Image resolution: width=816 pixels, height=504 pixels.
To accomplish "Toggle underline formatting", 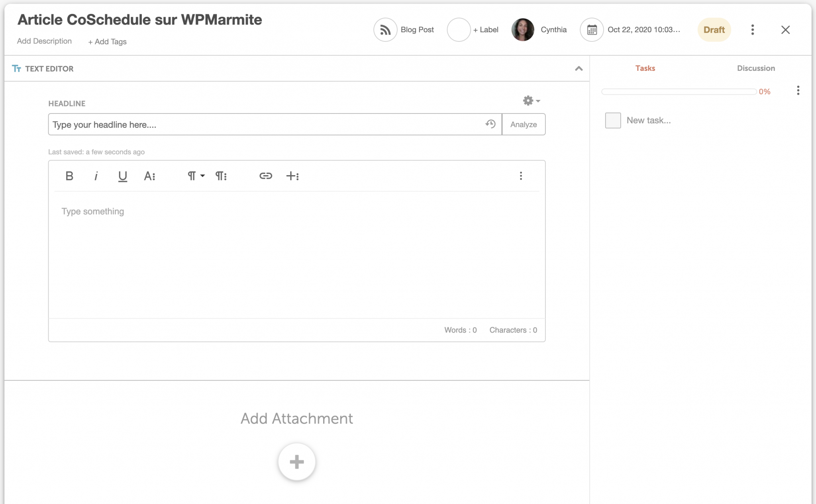I will point(123,176).
